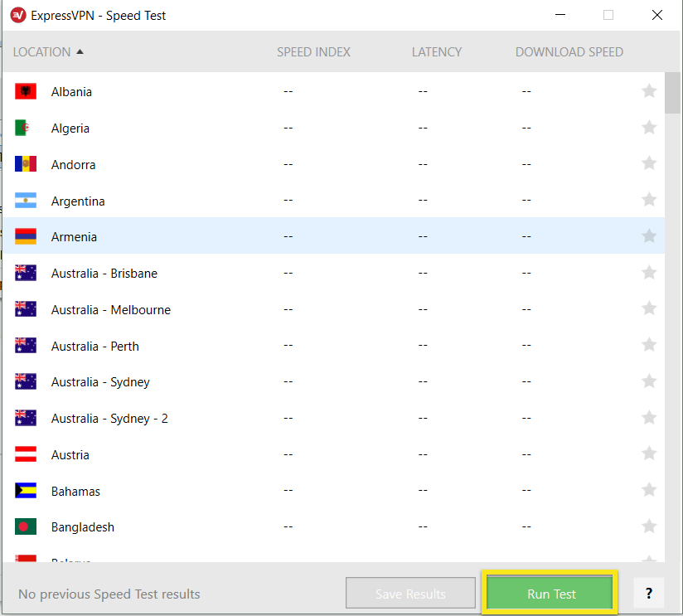Star the Australia - Melbourne location
Viewport: 683px width, 616px height.
[649, 308]
